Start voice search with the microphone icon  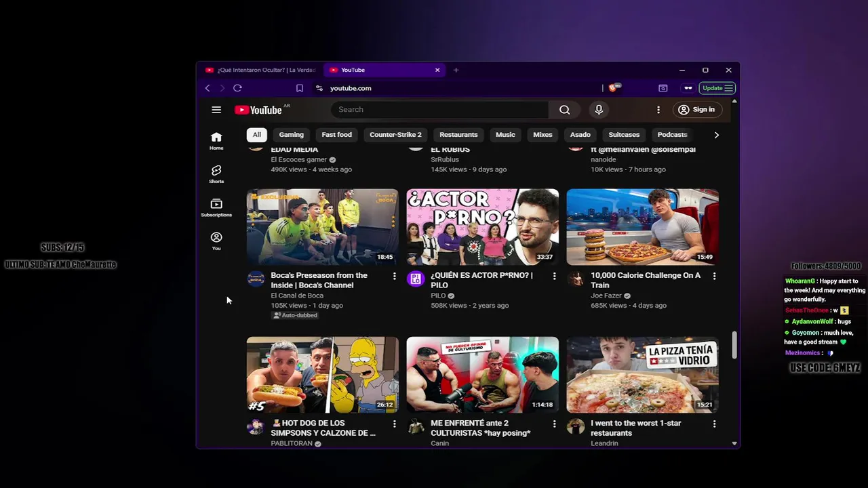(599, 110)
